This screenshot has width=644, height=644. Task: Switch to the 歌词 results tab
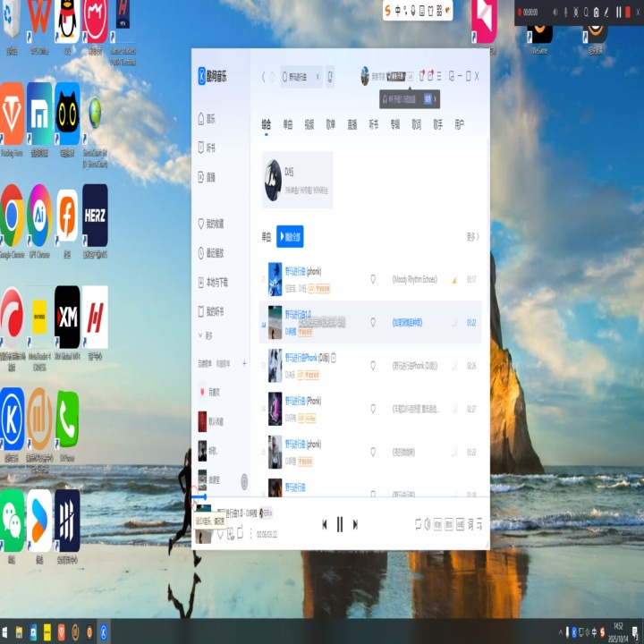(x=417, y=124)
